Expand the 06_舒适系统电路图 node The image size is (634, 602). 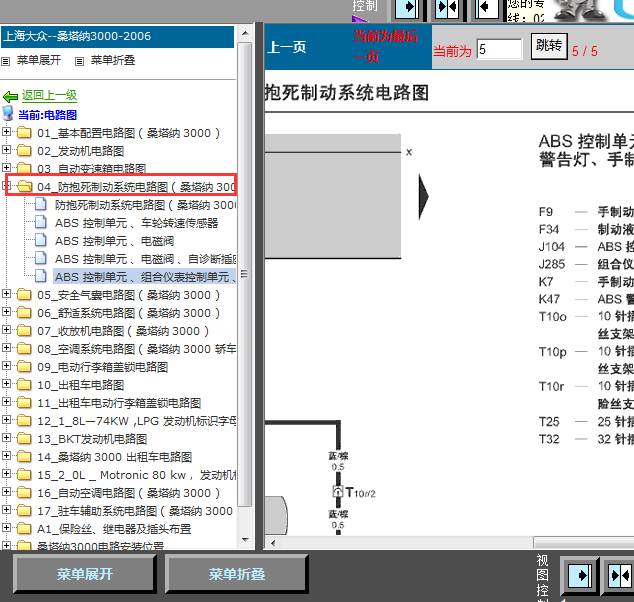tap(6, 311)
